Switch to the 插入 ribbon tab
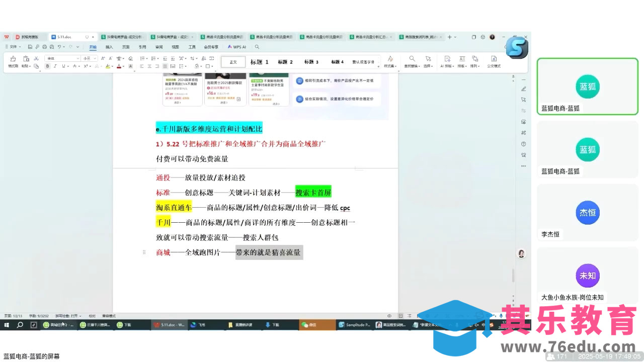This screenshot has width=644, height=362. 109,46
